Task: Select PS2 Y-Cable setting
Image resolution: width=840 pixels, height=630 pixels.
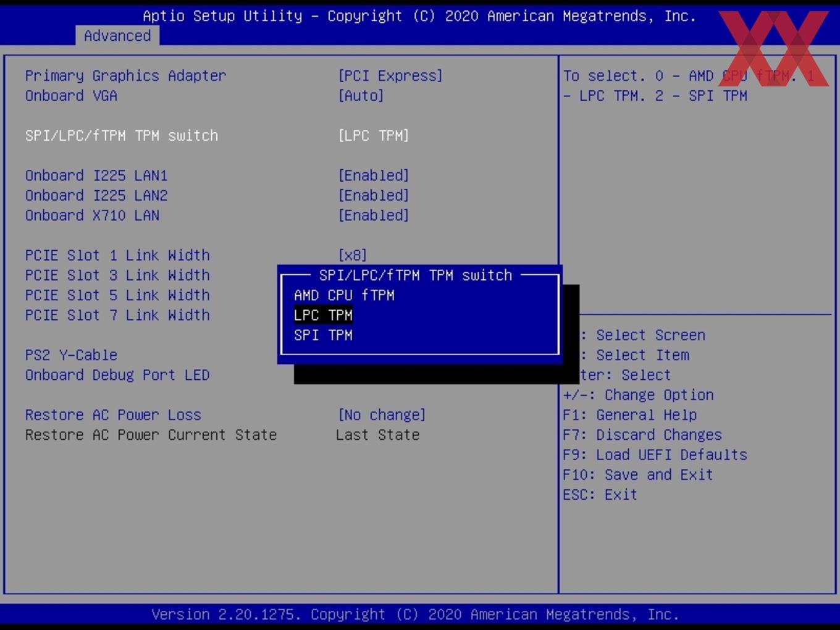Action: click(x=71, y=355)
